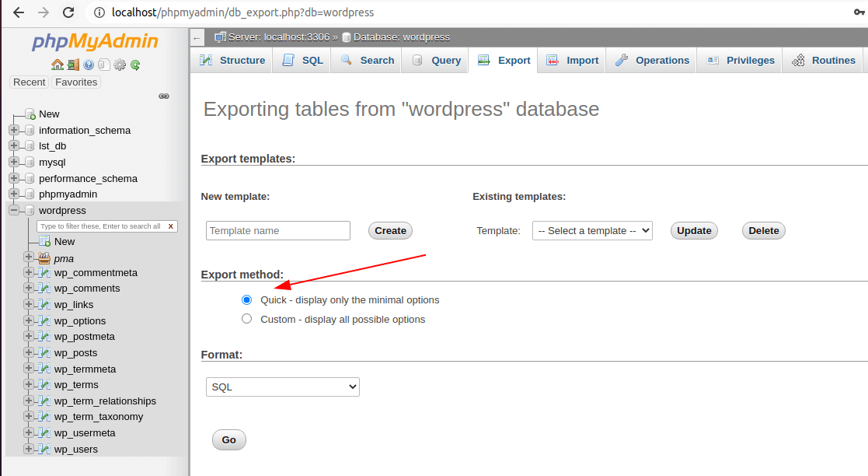
Task: Click the wp_comments table icon
Action: point(44,288)
